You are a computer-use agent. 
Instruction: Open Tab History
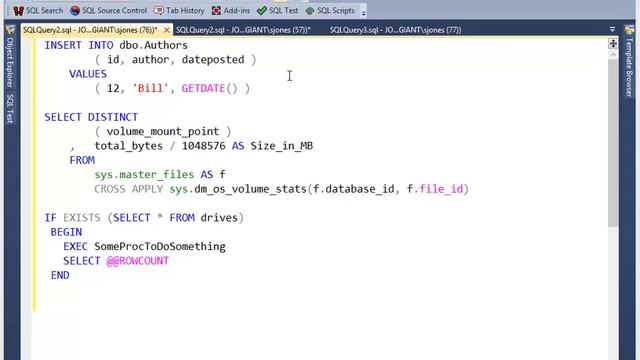[x=179, y=11]
